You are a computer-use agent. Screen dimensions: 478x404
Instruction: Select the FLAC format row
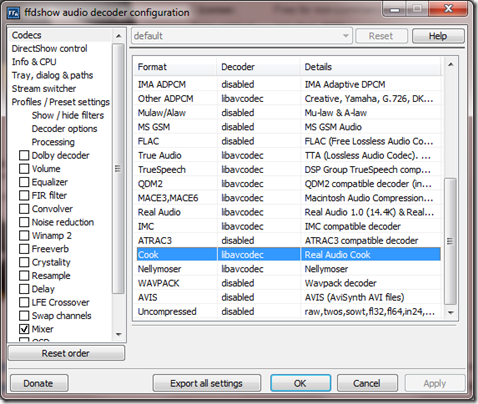tap(289, 141)
